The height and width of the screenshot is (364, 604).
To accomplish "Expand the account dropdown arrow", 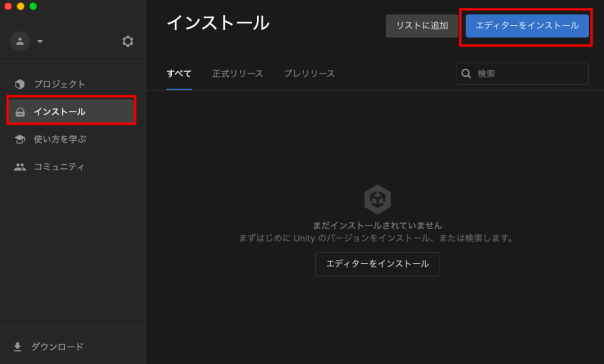I will click(40, 41).
